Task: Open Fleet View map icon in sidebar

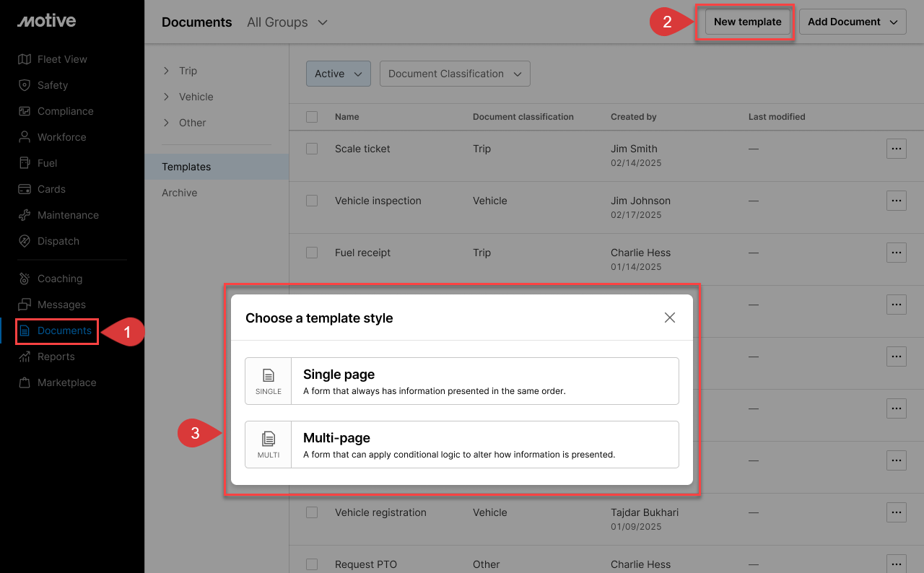Action: 25,59
